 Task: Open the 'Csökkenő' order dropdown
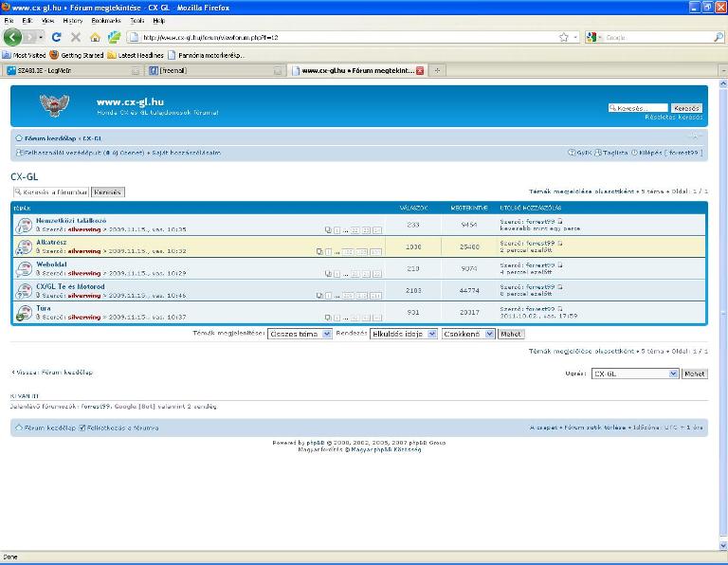[467, 334]
